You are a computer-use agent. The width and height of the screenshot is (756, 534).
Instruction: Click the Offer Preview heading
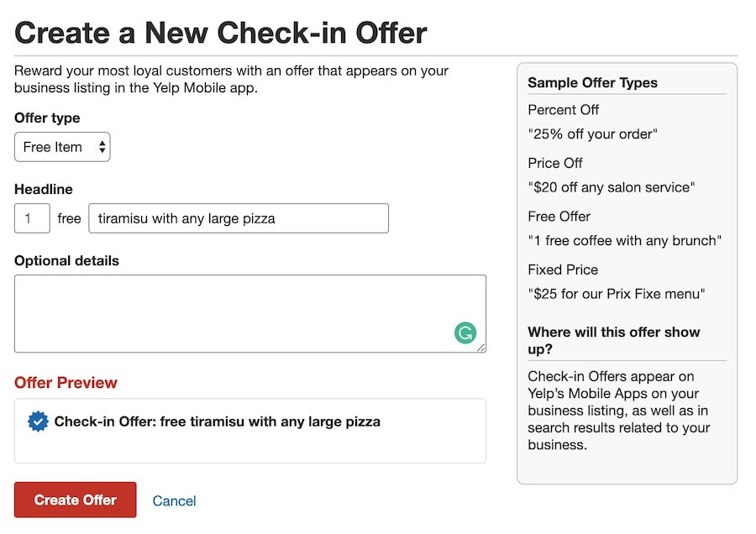pos(66,383)
